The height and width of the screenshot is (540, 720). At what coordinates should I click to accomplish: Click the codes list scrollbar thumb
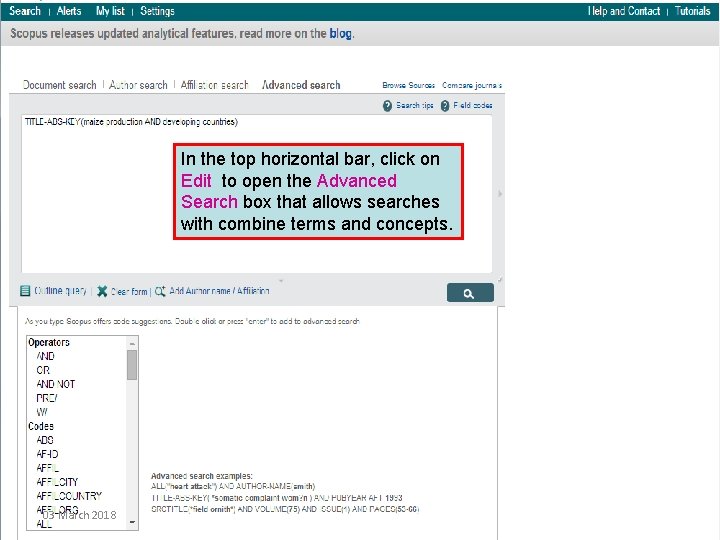tap(132, 365)
